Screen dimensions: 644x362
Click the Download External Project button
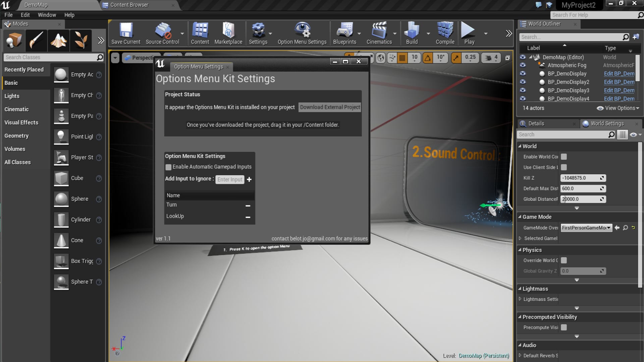(330, 107)
